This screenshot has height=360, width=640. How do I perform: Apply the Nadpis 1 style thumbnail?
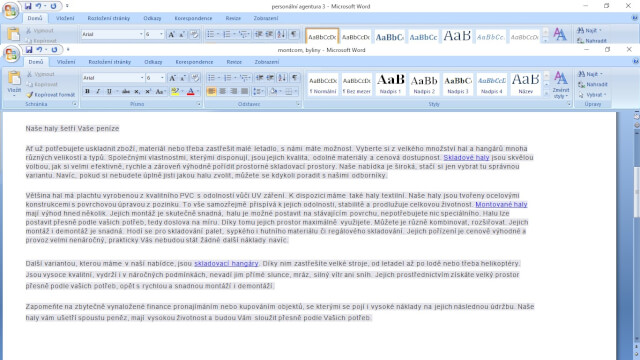(390, 84)
